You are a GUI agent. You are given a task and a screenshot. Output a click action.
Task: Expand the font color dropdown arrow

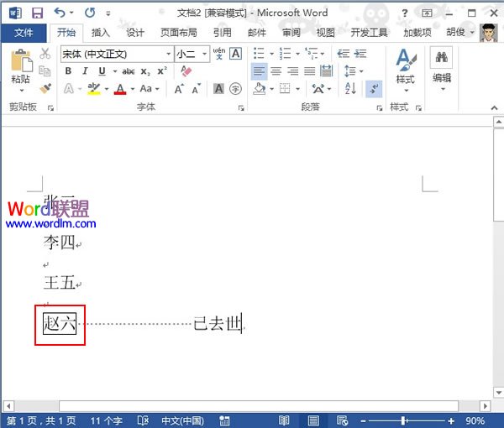point(132,89)
